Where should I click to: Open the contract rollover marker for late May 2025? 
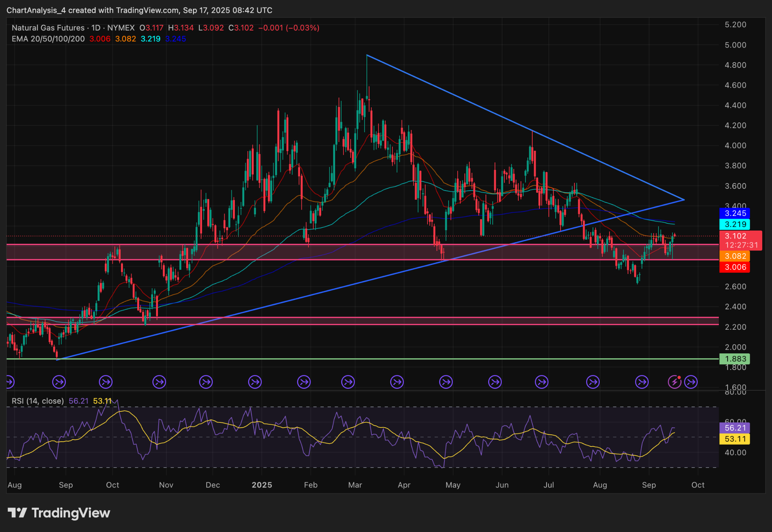coord(495,382)
